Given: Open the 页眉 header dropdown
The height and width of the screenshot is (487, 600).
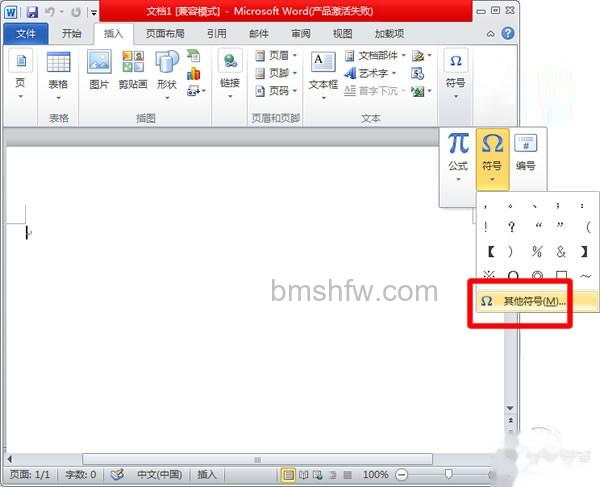Looking at the screenshot, I should point(276,55).
